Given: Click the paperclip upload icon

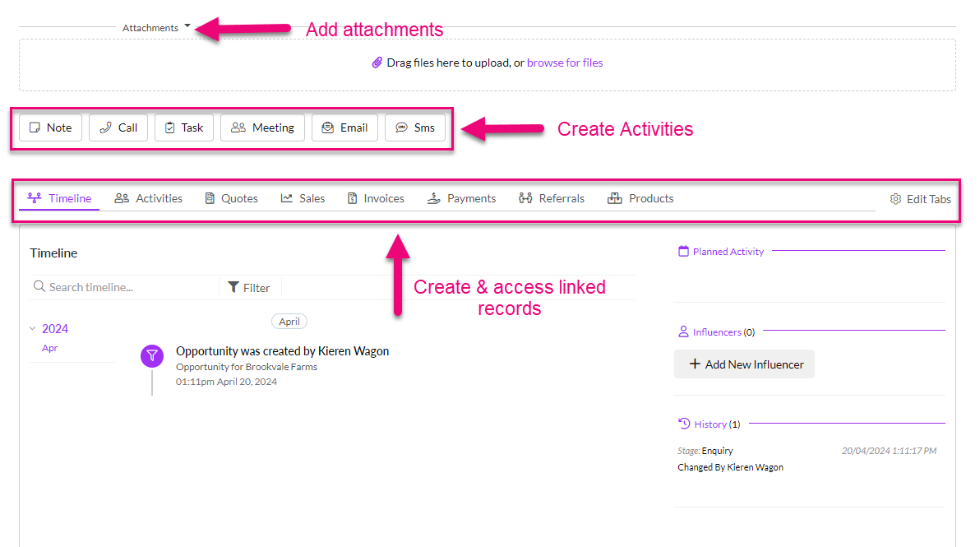Looking at the screenshot, I should (x=377, y=63).
